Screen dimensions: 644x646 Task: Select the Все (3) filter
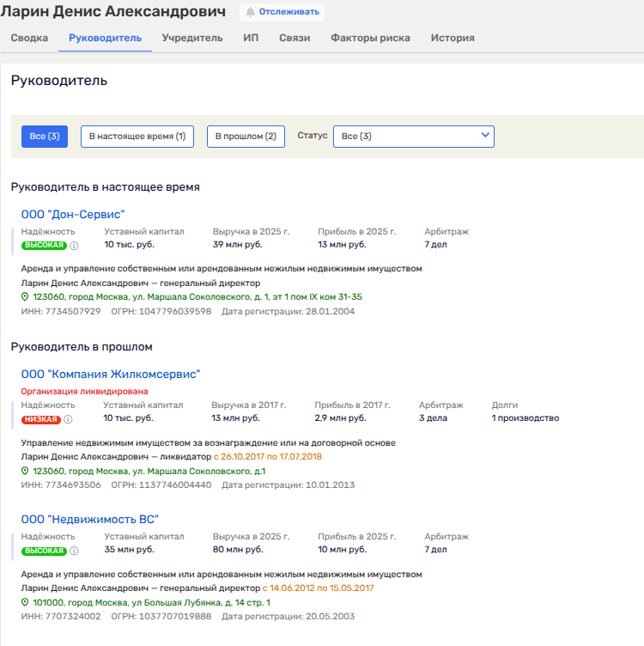(45, 137)
